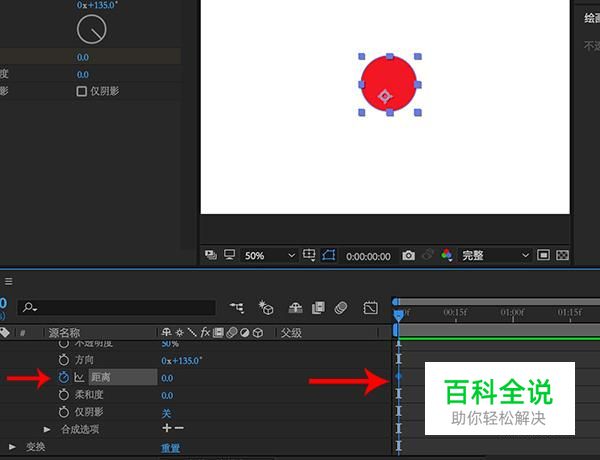This screenshot has height=460, width=600.
Task: Open the graph editor icon
Action: tap(370, 308)
